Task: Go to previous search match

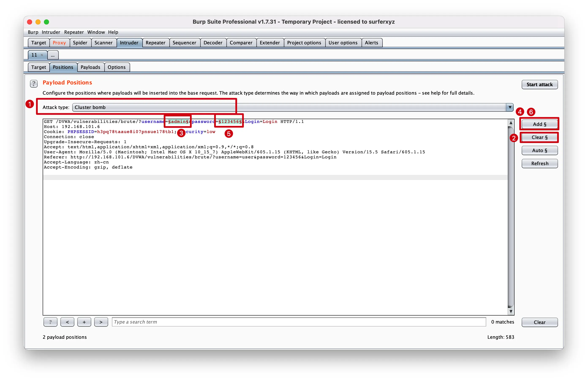Action: pos(67,322)
